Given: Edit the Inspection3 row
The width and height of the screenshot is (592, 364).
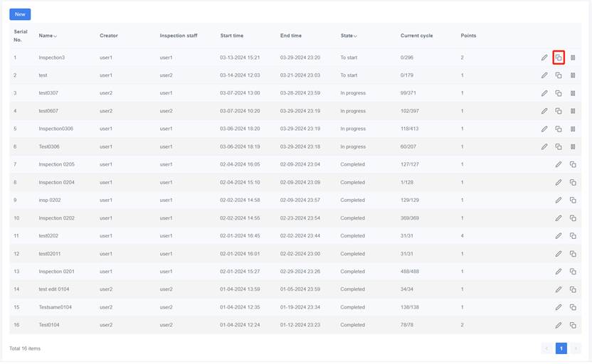Looking at the screenshot, I should pos(544,58).
